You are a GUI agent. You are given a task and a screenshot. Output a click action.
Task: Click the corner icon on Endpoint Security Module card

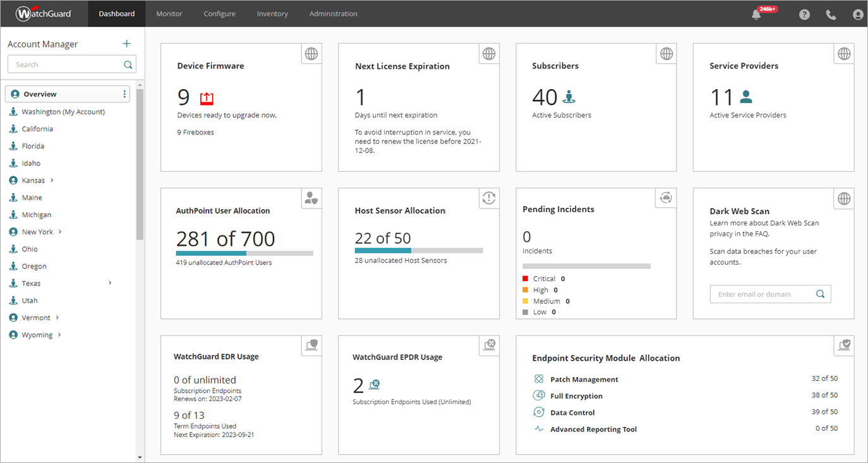[844, 346]
